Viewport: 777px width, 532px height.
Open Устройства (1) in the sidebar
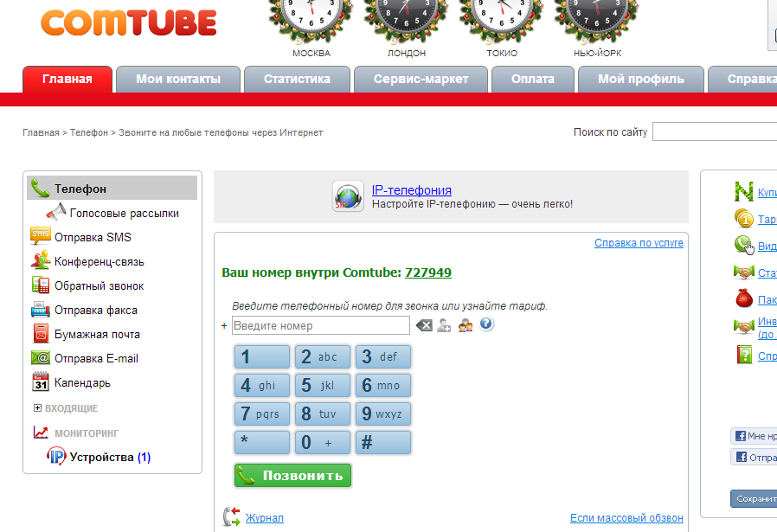pyautogui.click(x=110, y=457)
